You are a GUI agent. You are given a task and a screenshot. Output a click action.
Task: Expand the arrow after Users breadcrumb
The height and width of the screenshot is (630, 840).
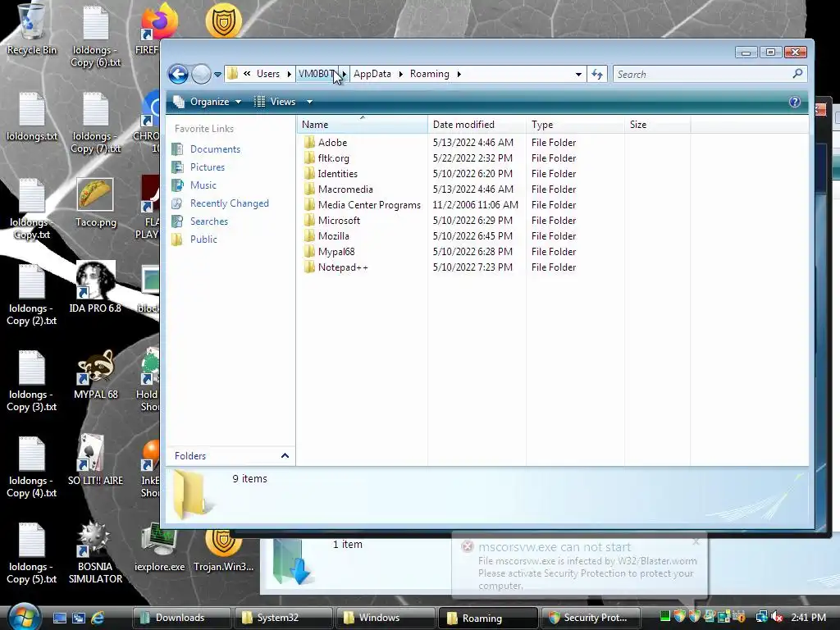289,74
